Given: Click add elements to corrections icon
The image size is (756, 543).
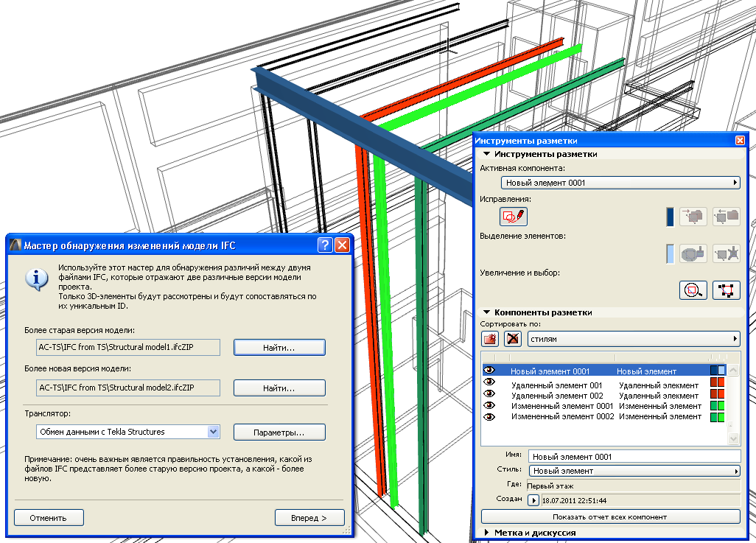Looking at the screenshot, I should point(693,217).
